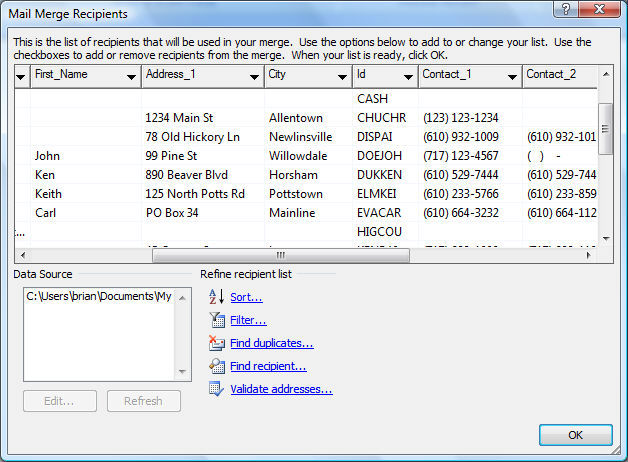Expand the City column dropdown arrow
The width and height of the screenshot is (628, 462).
341,77
